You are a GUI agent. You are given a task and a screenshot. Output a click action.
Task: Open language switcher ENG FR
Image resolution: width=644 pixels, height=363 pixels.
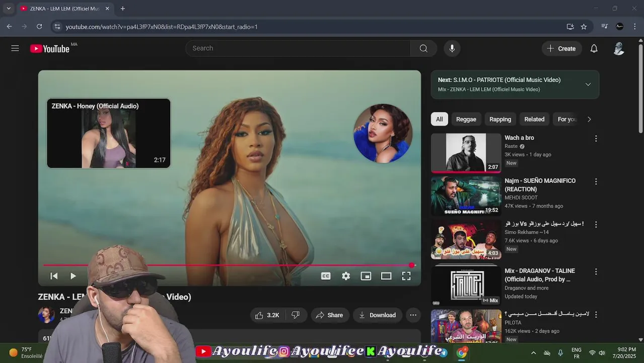577,353
